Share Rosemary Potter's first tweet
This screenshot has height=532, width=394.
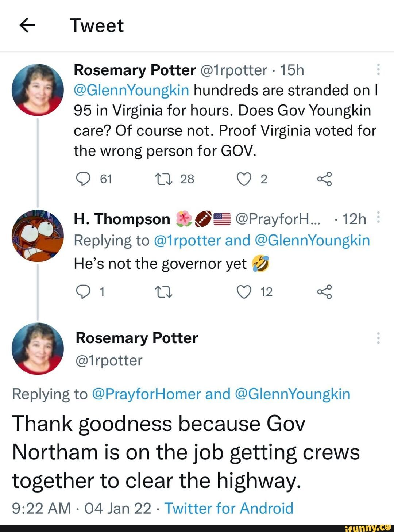[x=324, y=179]
